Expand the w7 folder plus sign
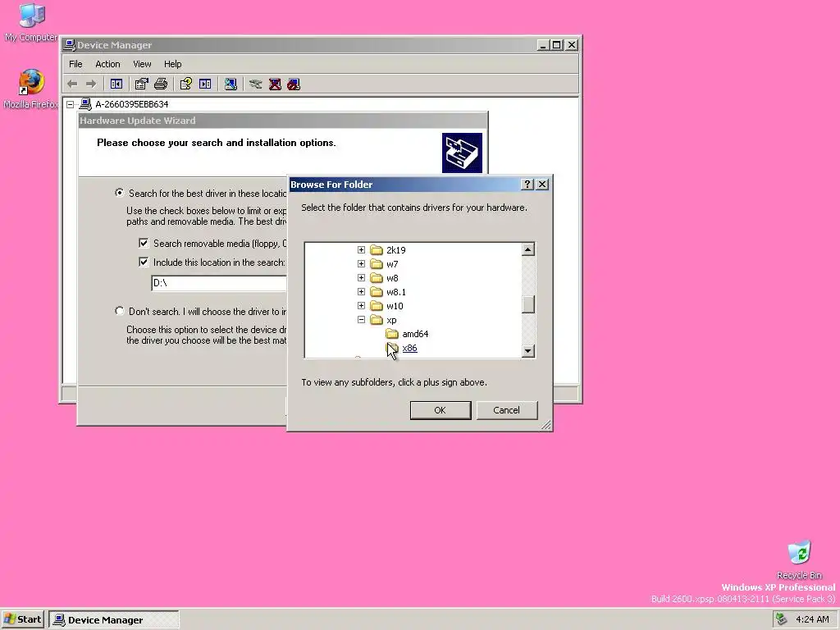The height and width of the screenshot is (630, 840). pos(361,264)
